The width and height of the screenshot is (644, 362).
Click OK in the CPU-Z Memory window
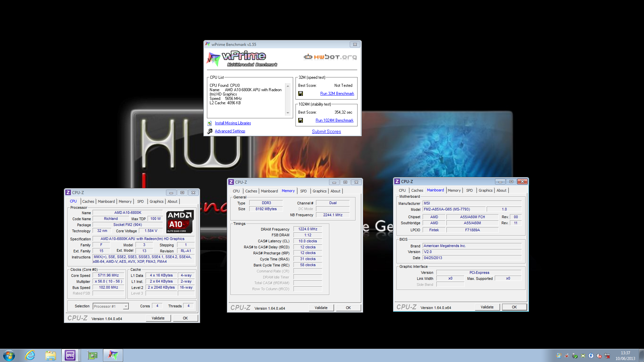tap(348, 308)
